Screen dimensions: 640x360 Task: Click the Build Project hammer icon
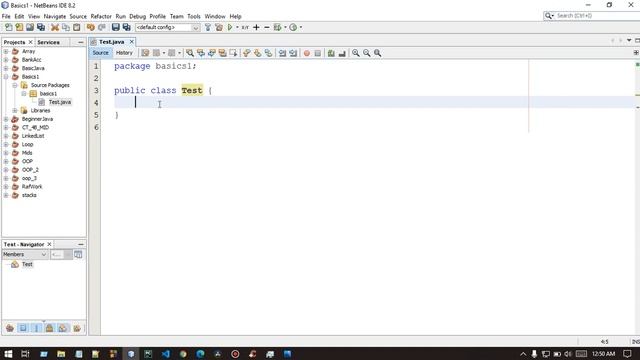pyautogui.click(x=208, y=27)
